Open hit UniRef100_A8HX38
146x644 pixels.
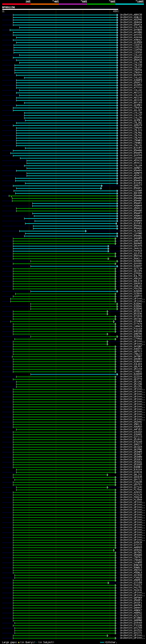tap(131, 15)
